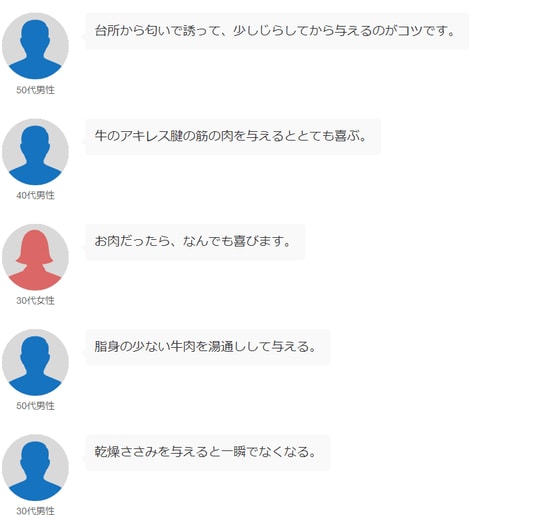Viewport: 536px width, 515px height.
Task: Click the avatar next to 乾燥ささみ comment
Action: (35, 467)
